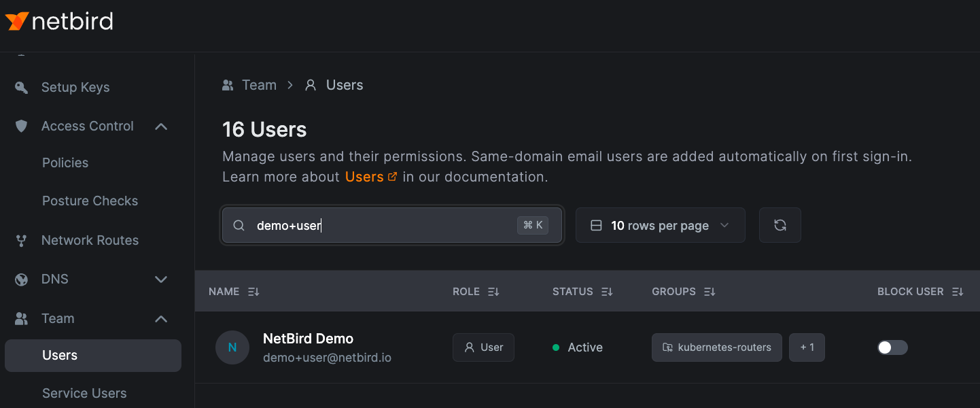This screenshot has height=408, width=980.
Task: Go to Service Users page
Action: (x=84, y=394)
